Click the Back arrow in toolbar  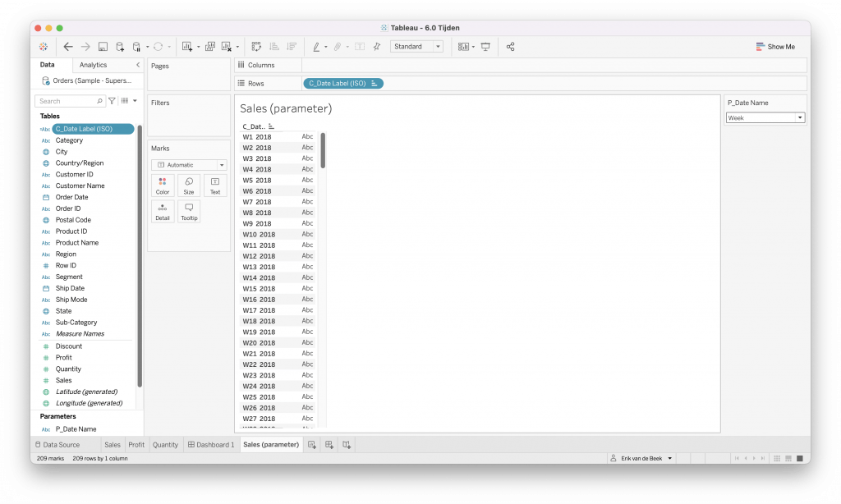[68, 47]
